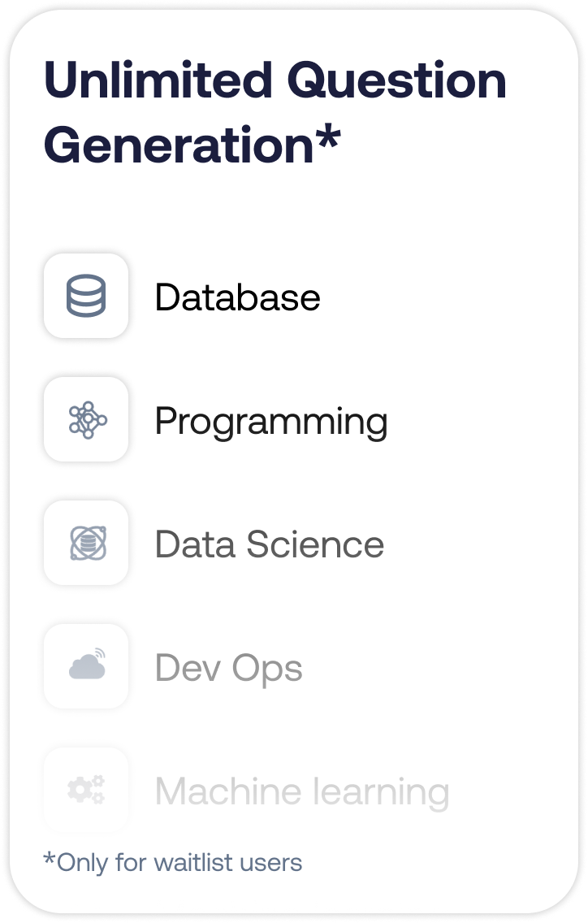The width and height of the screenshot is (588, 923).
Task: Select the faded Machine learning label
Action: coord(301,791)
